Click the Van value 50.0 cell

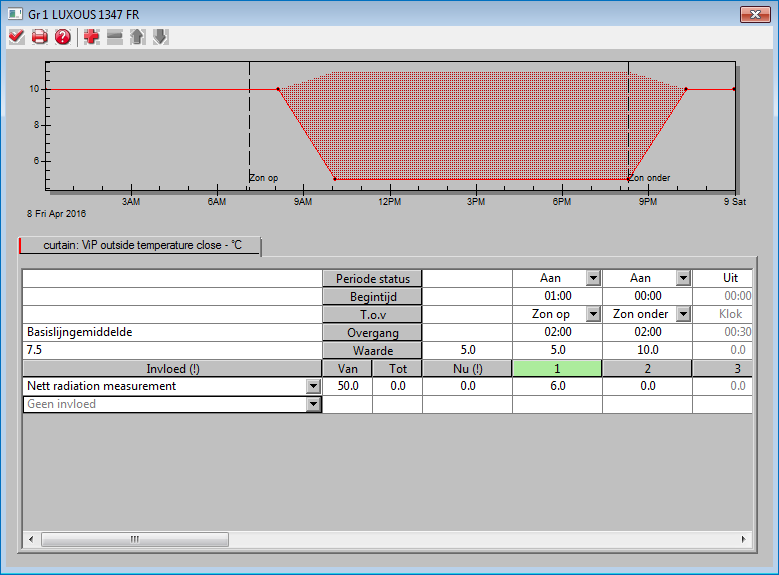[x=347, y=386]
